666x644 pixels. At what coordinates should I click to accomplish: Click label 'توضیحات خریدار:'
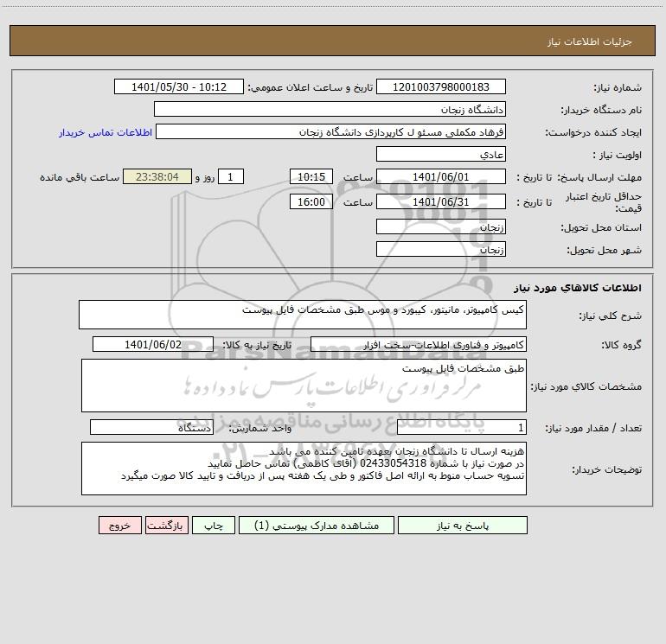pyautogui.click(x=606, y=470)
